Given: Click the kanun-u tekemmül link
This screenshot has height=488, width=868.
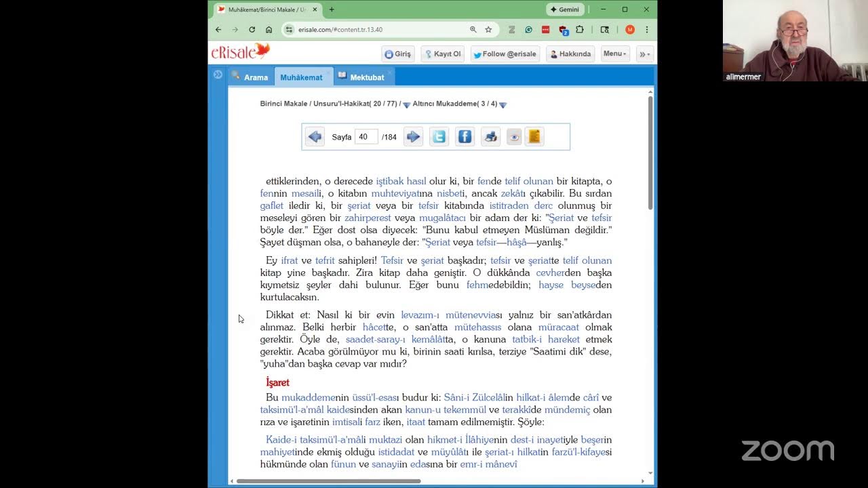Looking at the screenshot, I should coord(446,409).
